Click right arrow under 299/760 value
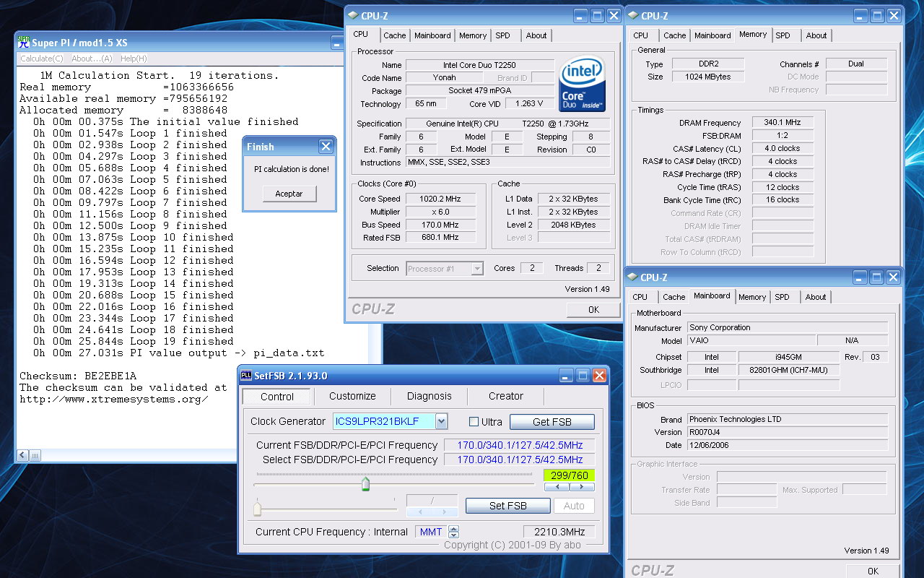 (x=582, y=487)
